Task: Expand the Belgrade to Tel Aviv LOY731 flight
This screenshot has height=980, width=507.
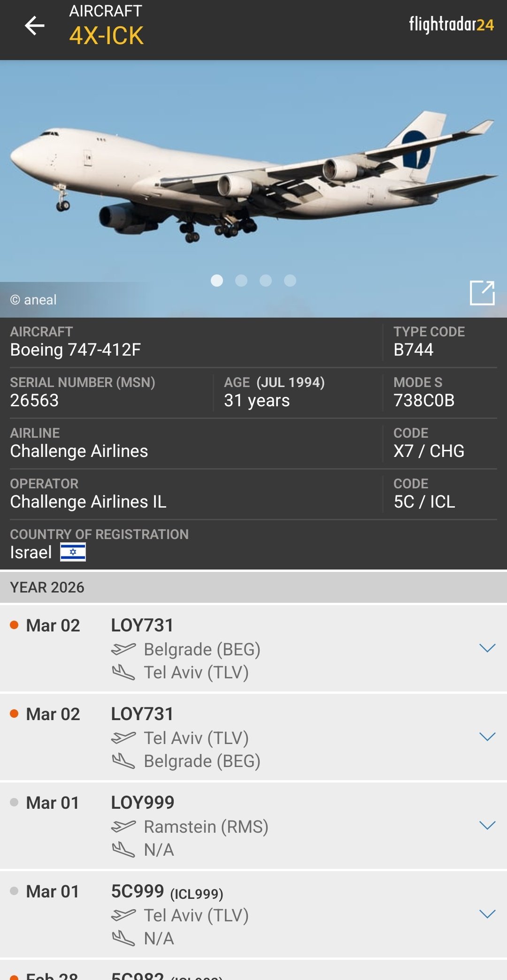Action: (487, 648)
